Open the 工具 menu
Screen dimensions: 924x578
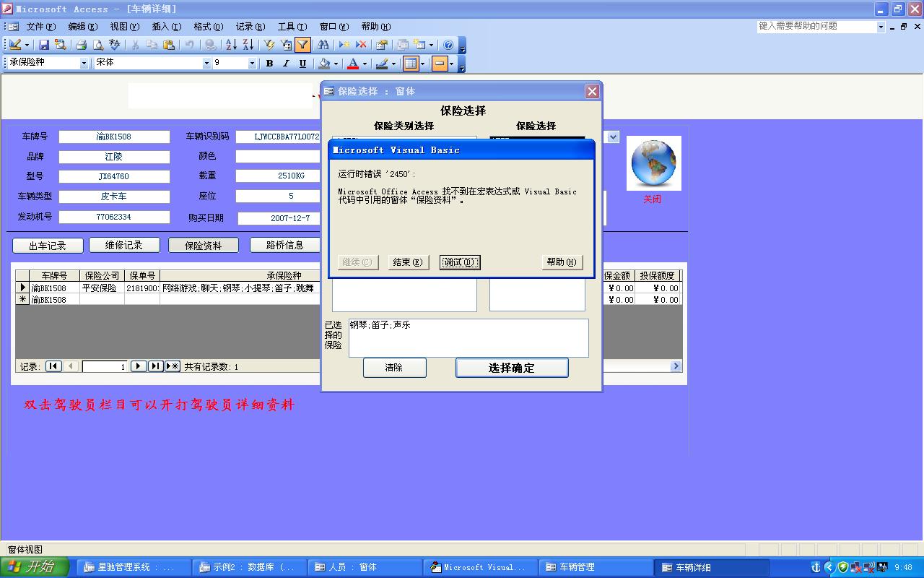point(292,27)
